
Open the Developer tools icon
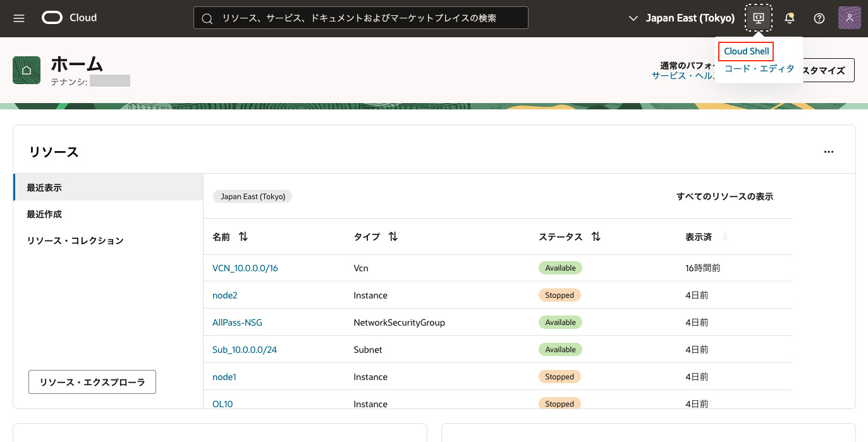click(759, 18)
